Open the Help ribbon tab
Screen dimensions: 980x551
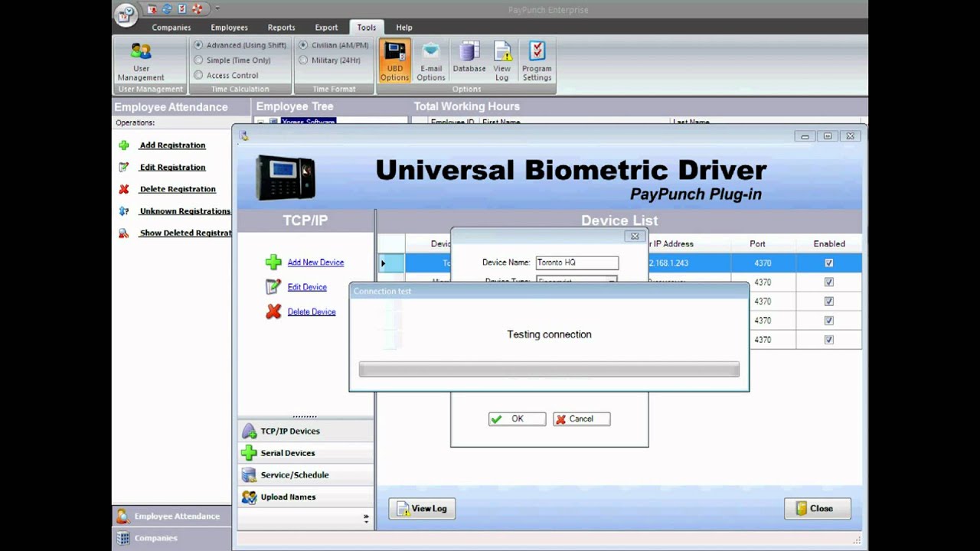pos(403,28)
